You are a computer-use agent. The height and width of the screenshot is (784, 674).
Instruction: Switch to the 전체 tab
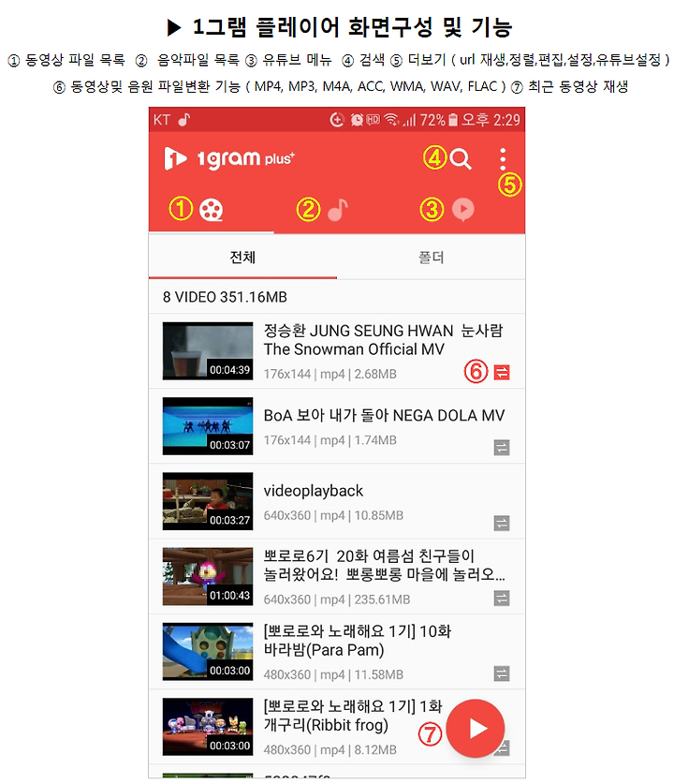pyautogui.click(x=242, y=257)
